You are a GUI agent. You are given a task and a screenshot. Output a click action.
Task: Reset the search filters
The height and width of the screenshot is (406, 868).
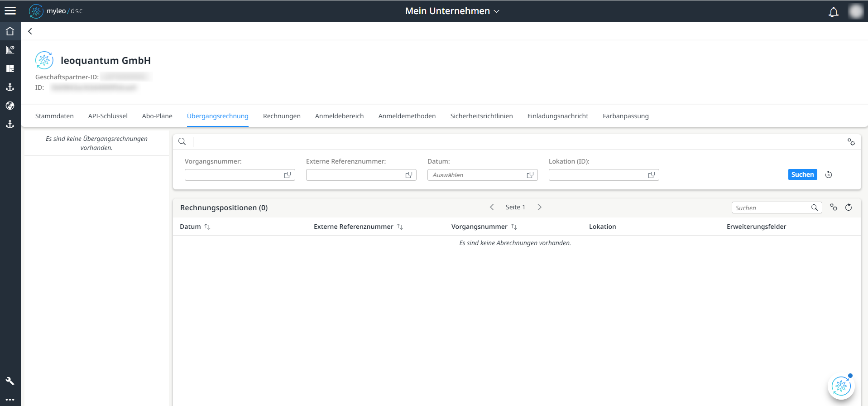tap(829, 174)
